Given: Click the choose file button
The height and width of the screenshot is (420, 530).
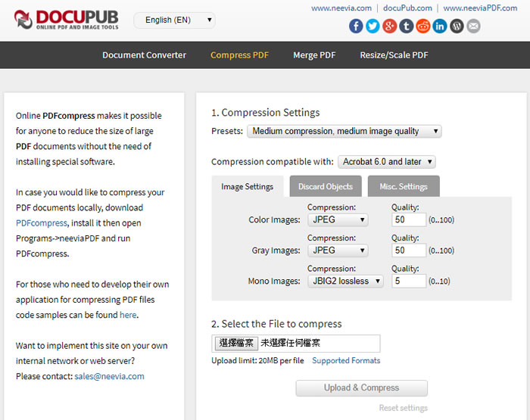Looking at the screenshot, I should pyautogui.click(x=236, y=344).
